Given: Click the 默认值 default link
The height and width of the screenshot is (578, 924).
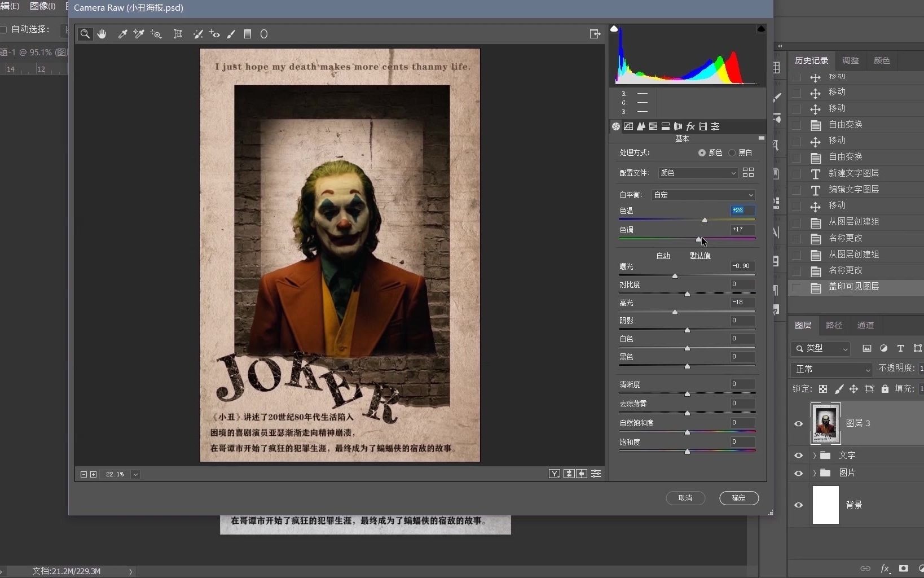Looking at the screenshot, I should click(700, 256).
